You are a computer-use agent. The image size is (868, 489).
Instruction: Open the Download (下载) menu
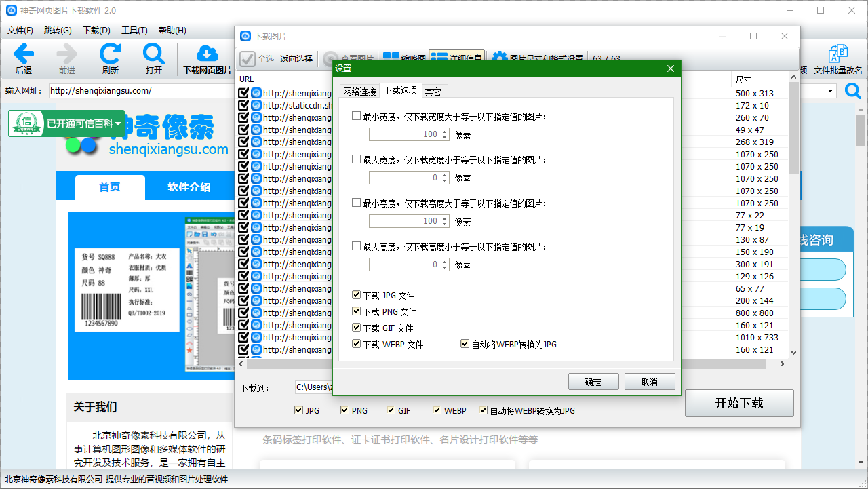pos(96,30)
